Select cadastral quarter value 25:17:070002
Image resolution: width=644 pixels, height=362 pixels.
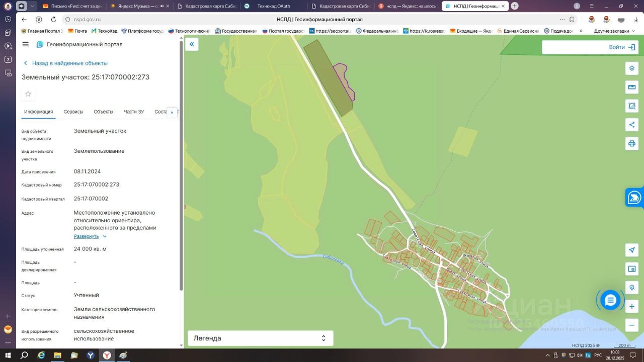(x=91, y=199)
